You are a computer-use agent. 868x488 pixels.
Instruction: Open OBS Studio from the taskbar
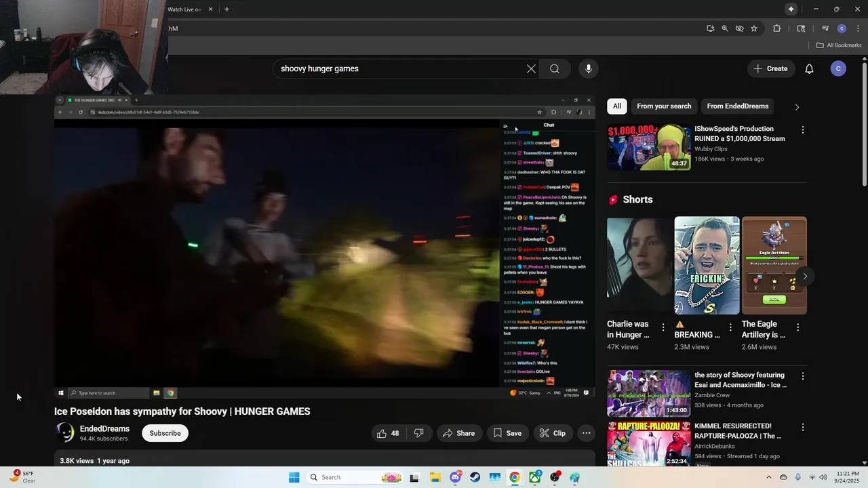pyautogui.click(x=555, y=477)
